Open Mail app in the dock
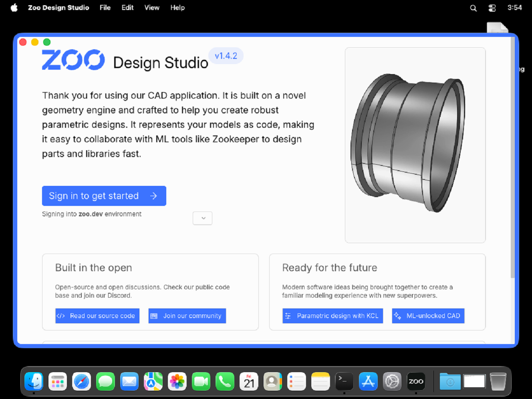The image size is (532, 399). pyautogui.click(x=129, y=381)
